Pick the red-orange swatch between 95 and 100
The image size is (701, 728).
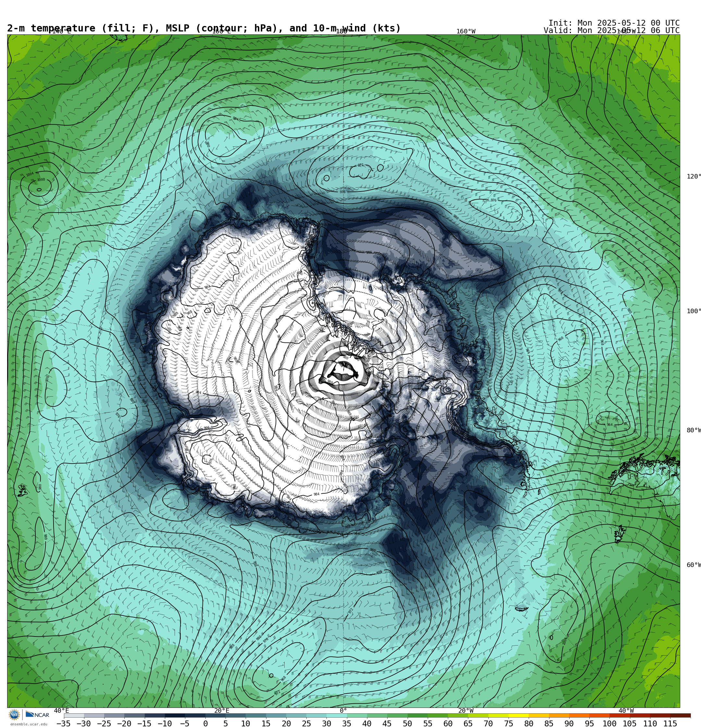coord(600,715)
